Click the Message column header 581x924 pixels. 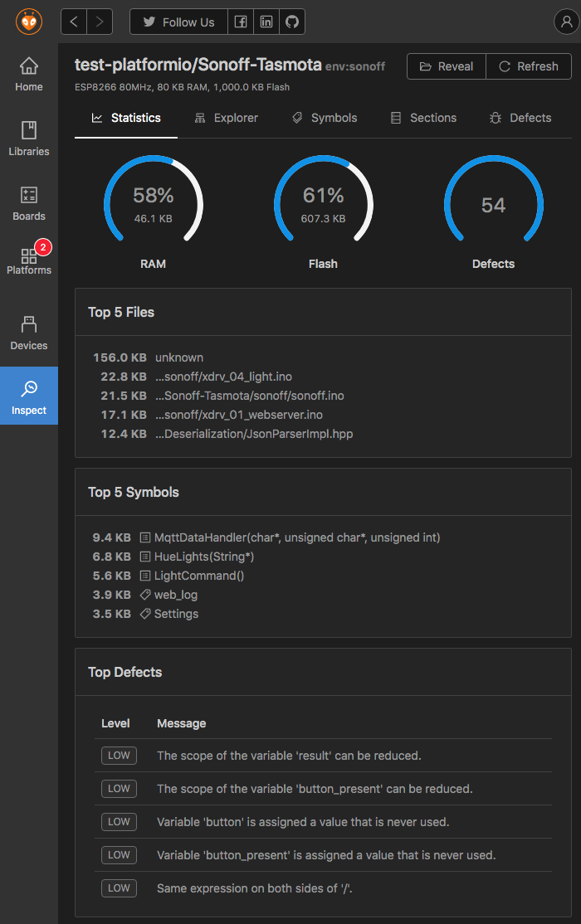click(181, 723)
